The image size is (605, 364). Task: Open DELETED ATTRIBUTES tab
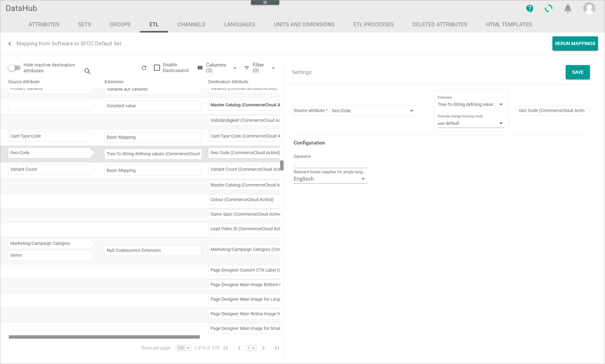[440, 24]
